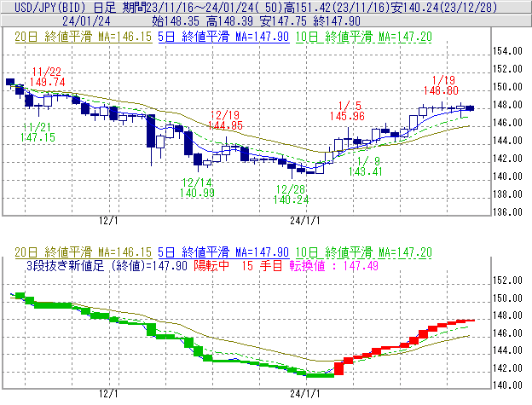Click the 1/9 143.41 low annotation

(366, 166)
